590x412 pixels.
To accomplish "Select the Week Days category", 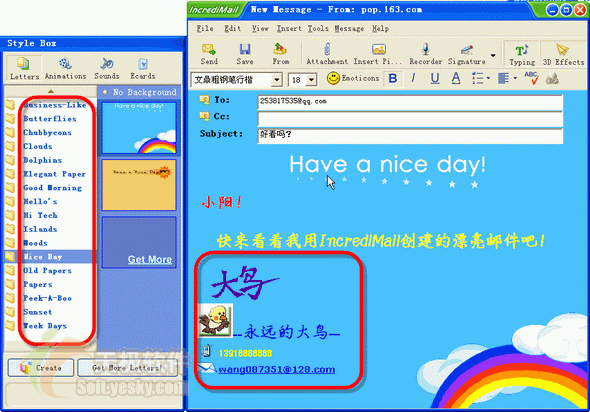I will click(x=45, y=326).
